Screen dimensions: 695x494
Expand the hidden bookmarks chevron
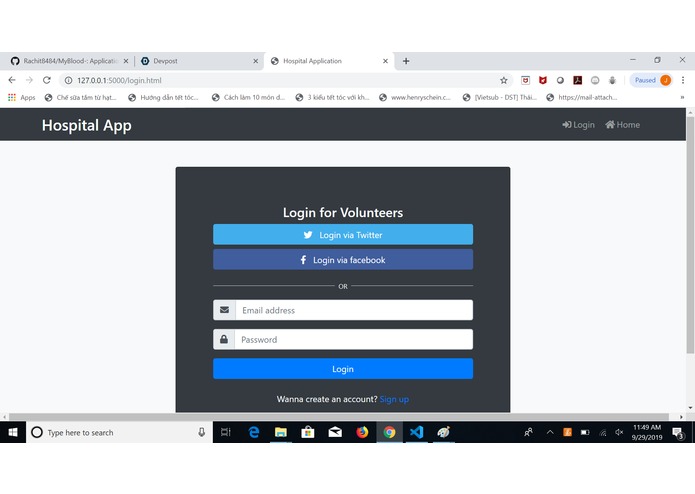[x=682, y=97]
